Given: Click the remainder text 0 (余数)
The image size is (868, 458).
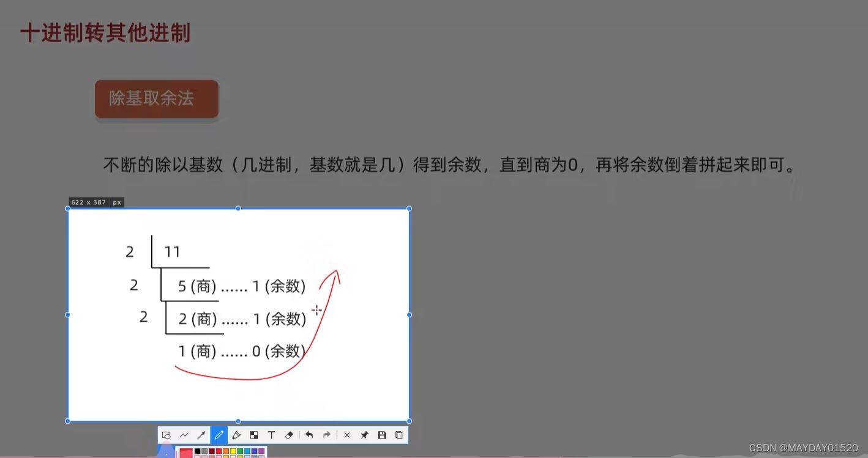Looking at the screenshot, I should pyautogui.click(x=279, y=351).
